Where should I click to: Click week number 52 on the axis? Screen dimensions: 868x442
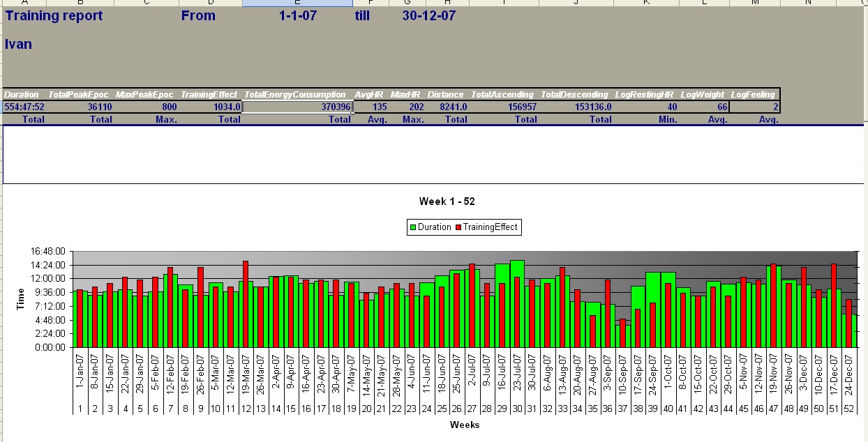click(848, 409)
